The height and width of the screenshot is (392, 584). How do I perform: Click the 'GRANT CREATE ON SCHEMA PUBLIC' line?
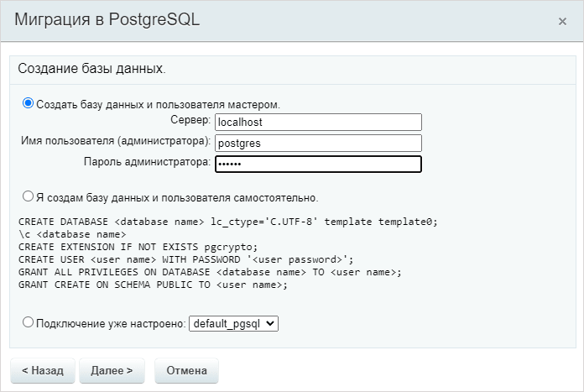(153, 285)
